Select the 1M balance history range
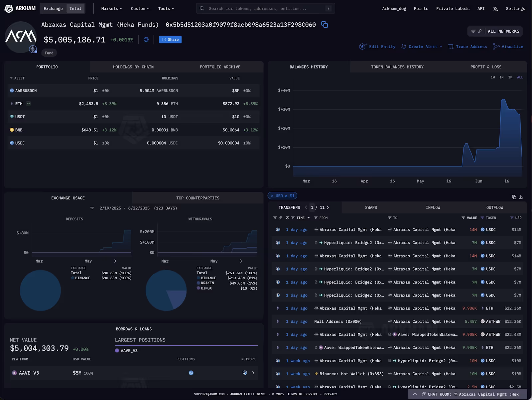The image size is (532, 400). (x=501, y=77)
